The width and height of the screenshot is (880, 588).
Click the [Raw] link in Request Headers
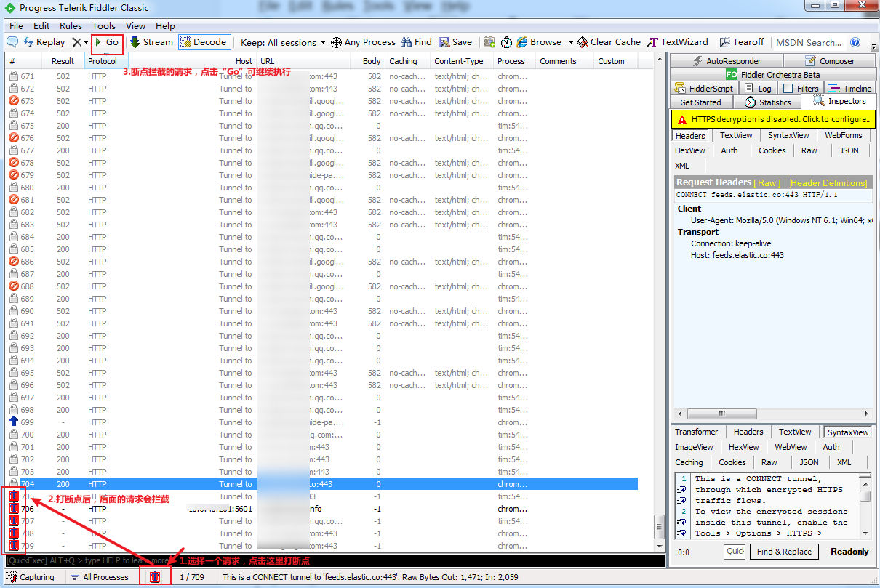tap(767, 182)
